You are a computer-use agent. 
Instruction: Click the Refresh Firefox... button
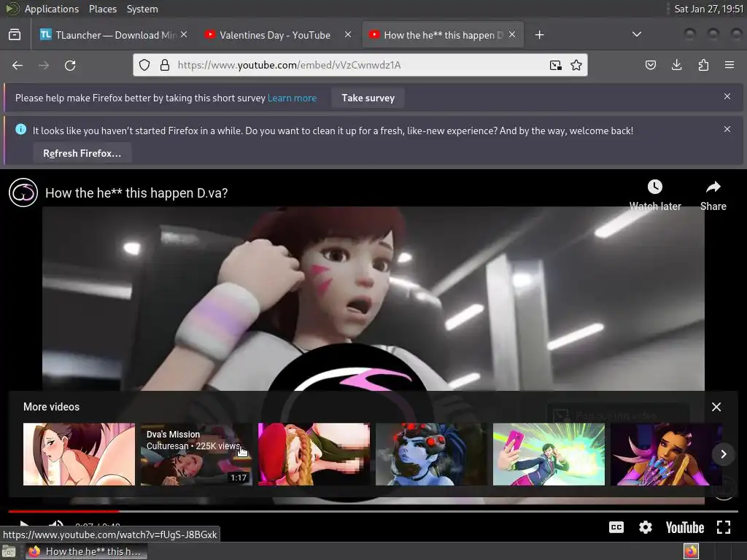coord(82,153)
